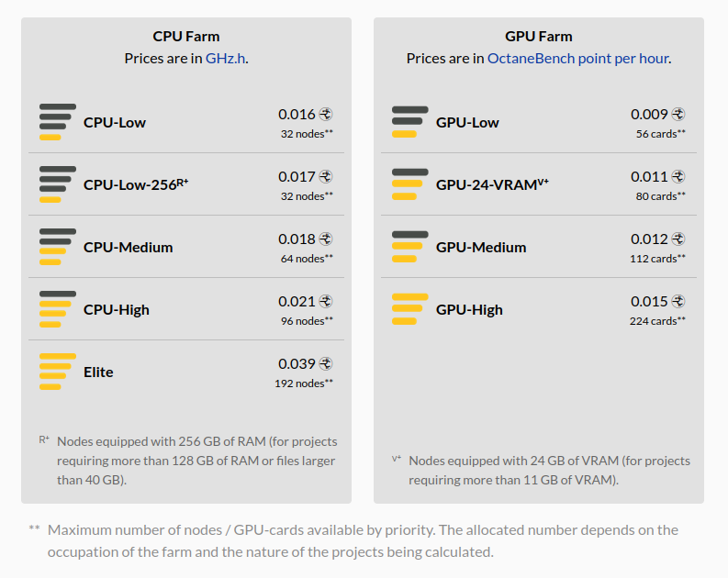The height and width of the screenshot is (578, 728).
Task: Click the GPU-Medium priority bars icon
Action: click(x=410, y=247)
